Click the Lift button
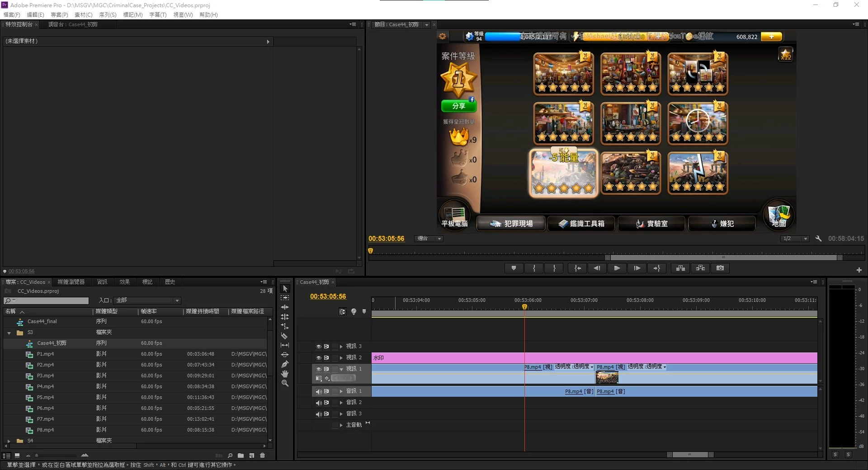Screen dimensions: 868x470 point(680,268)
